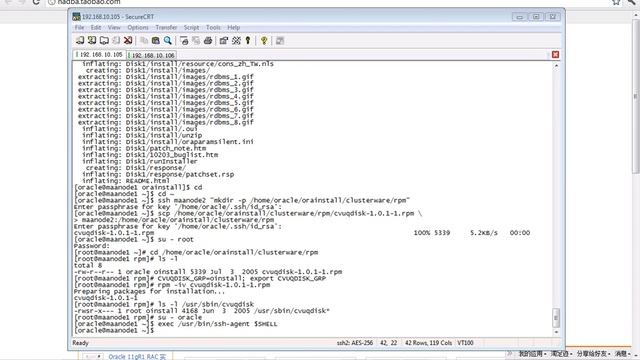Click the 'inflating: README.html' terminal line

(x=126, y=181)
